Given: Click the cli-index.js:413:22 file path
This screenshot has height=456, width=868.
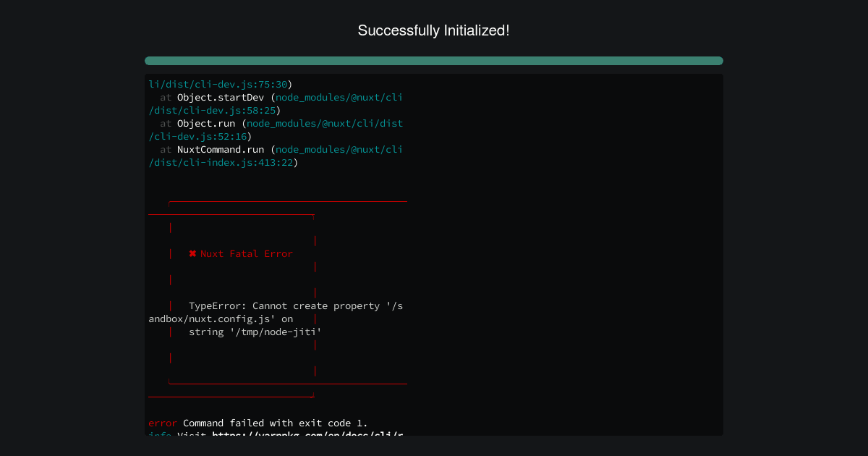Looking at the screenshot, I should click(221, 163).
